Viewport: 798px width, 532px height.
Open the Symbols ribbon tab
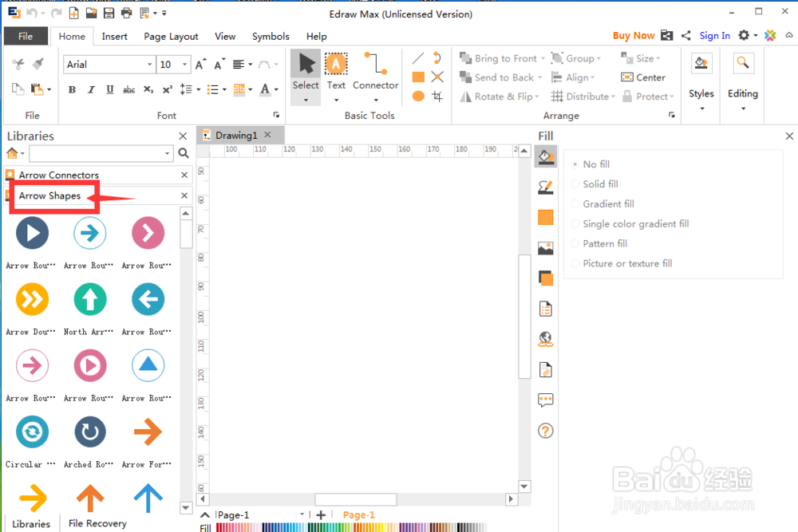point(271,36)
